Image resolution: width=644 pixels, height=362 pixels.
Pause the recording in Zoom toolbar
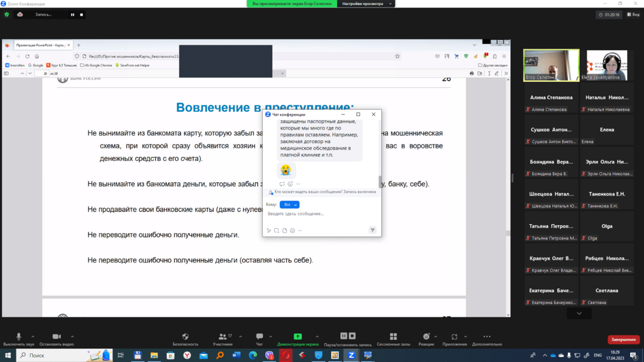[344, 336]
